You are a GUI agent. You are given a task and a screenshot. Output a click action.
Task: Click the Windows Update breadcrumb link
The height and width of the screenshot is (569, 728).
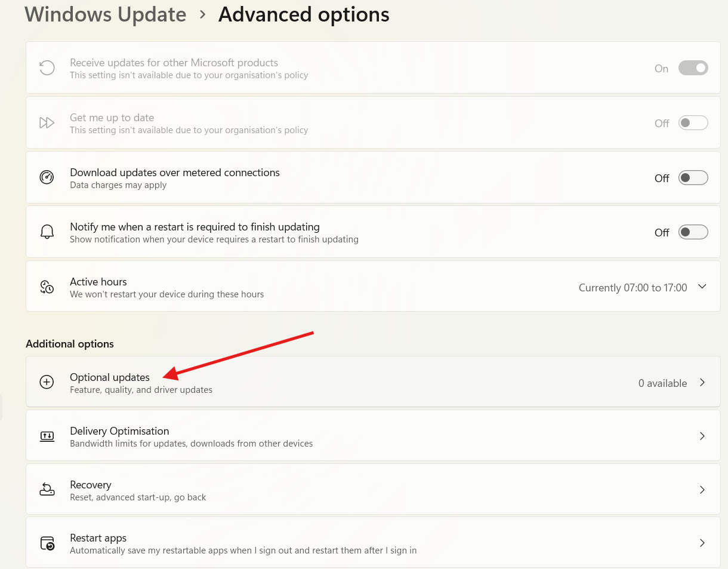pos(106,14)
